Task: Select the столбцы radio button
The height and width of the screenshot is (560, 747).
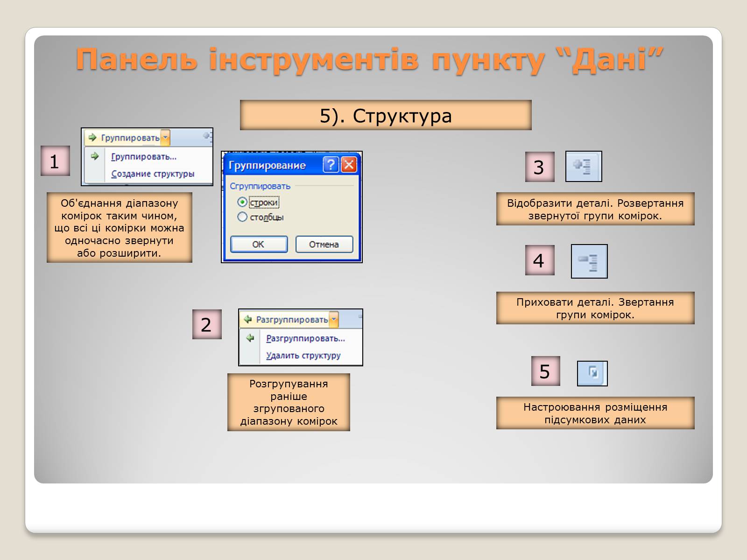Action: pyautogui.click(x=242, y=217)
